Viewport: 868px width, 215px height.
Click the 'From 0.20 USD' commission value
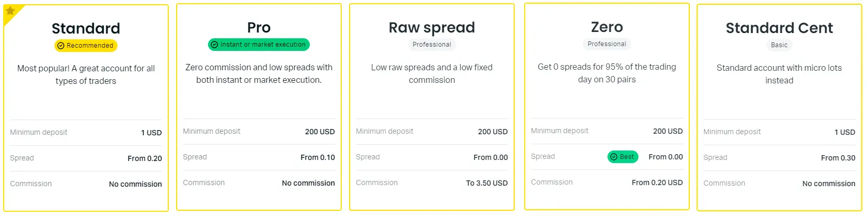coord(657,182)
